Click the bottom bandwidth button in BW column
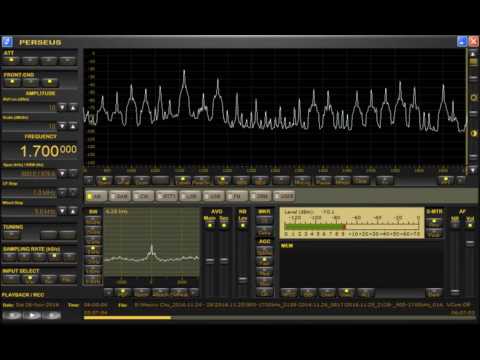480x360 pixels. pyautogui.click(x=93, y=280)
